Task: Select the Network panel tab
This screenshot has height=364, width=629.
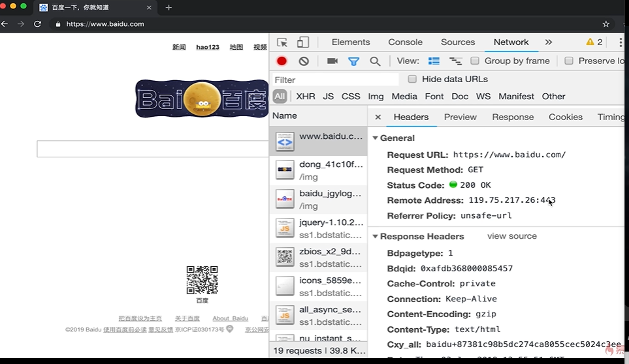Action: pyautogui.click(x=511, y=42)
